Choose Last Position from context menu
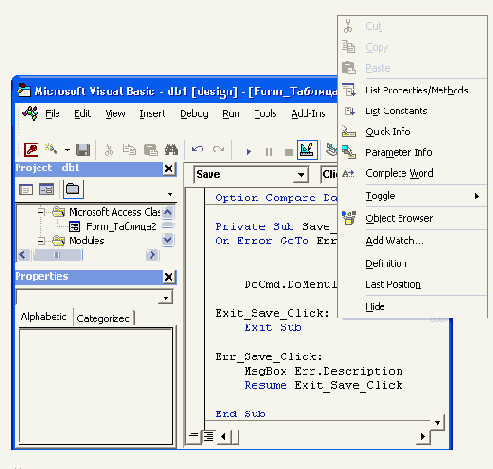The width and height of the screenshot is (493, 469). pyautogui.click(x=412, y=284)
